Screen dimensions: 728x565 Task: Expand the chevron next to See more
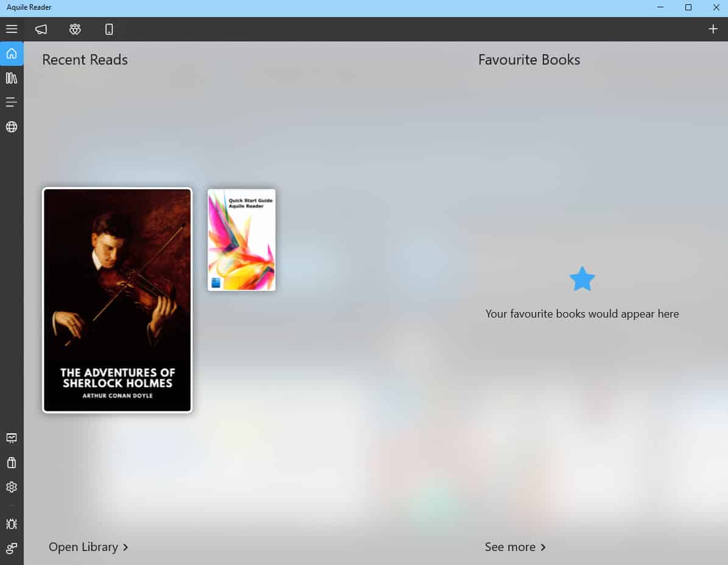[x=542, y=547]
